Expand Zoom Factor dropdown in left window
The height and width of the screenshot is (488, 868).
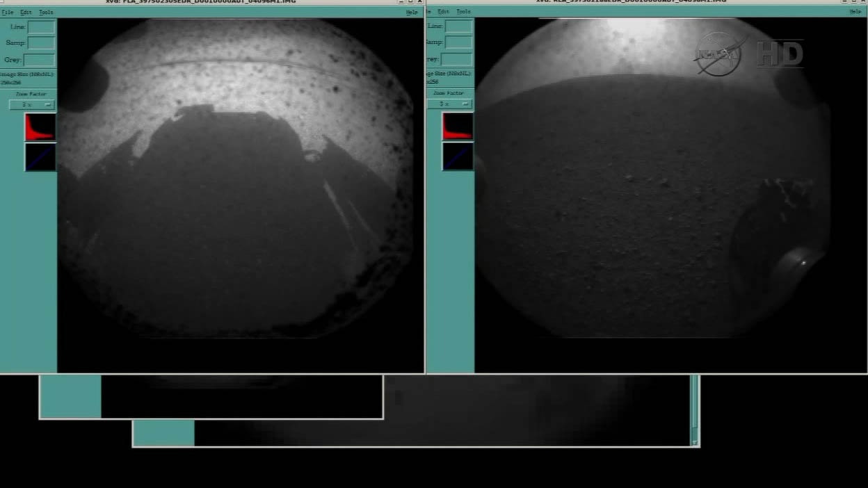[x=31, y=105]
